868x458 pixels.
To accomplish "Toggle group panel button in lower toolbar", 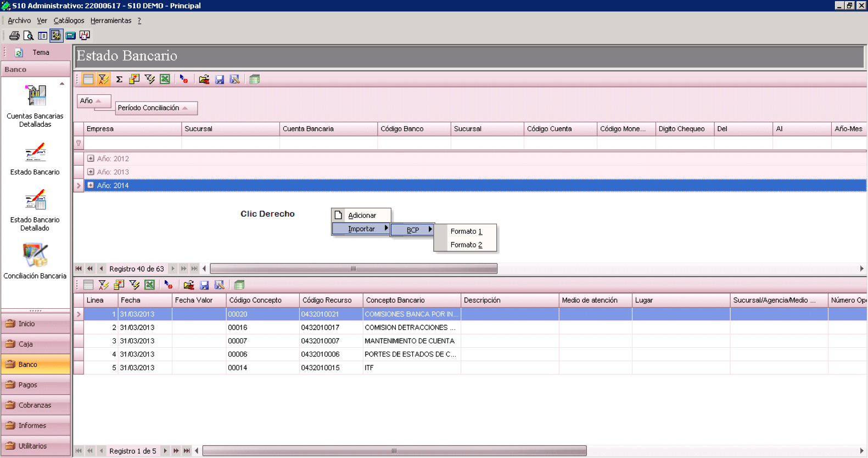I will 88,285.
